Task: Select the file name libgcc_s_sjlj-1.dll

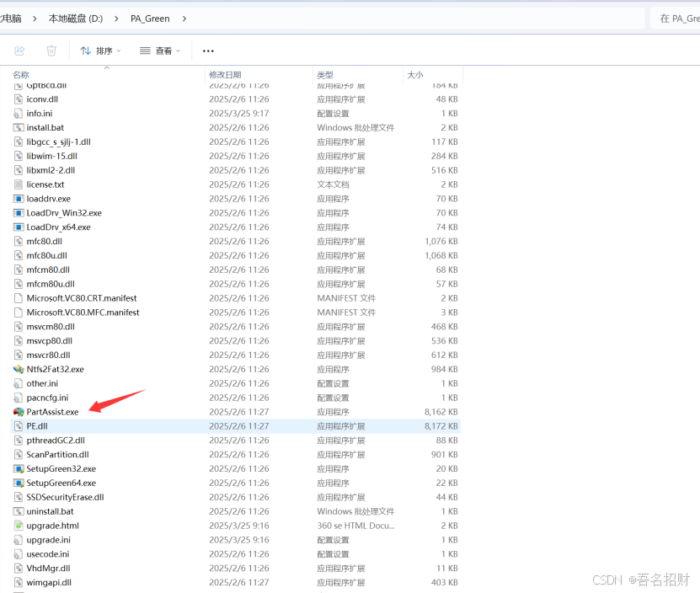Action: [x=58, y=142]
